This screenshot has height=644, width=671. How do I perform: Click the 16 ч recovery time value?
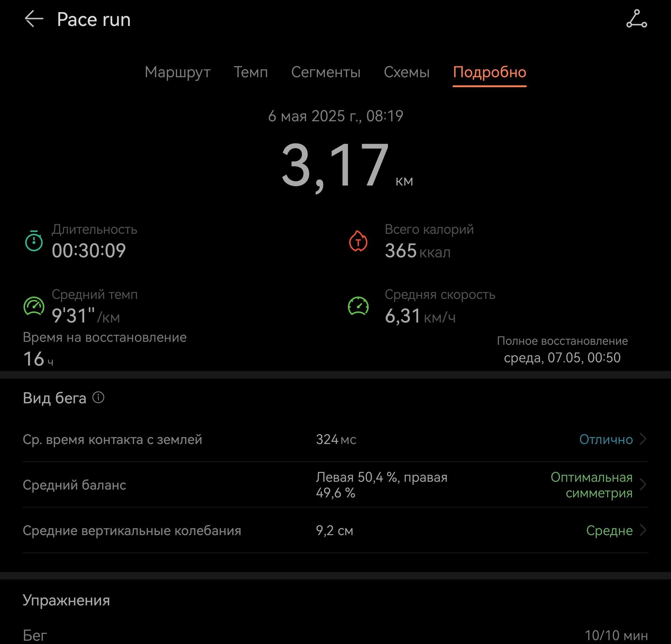[x=38, y=359]
